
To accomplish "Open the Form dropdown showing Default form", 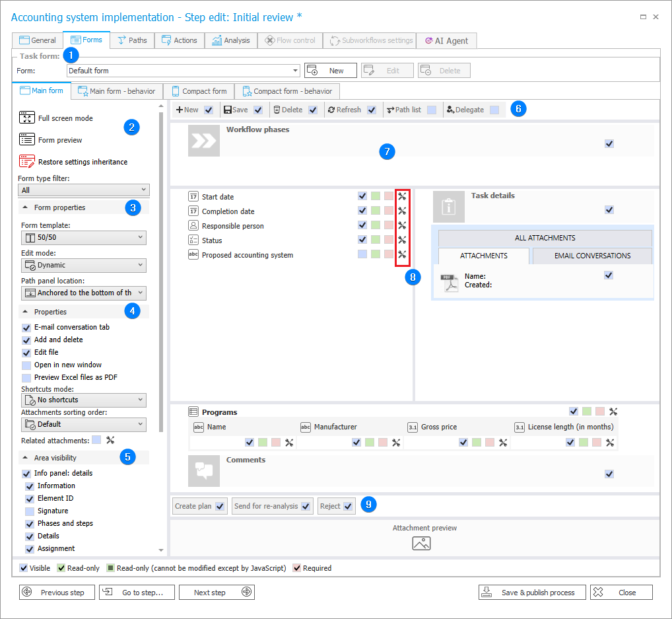I will point(184,70).
